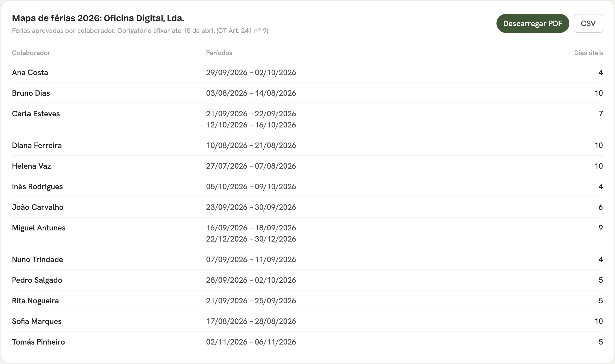Image resolution: width=615 pixels, height=364 pixels.
Task: Open Miguel Antunes vacation periods
Action: [x=307, y=233]
